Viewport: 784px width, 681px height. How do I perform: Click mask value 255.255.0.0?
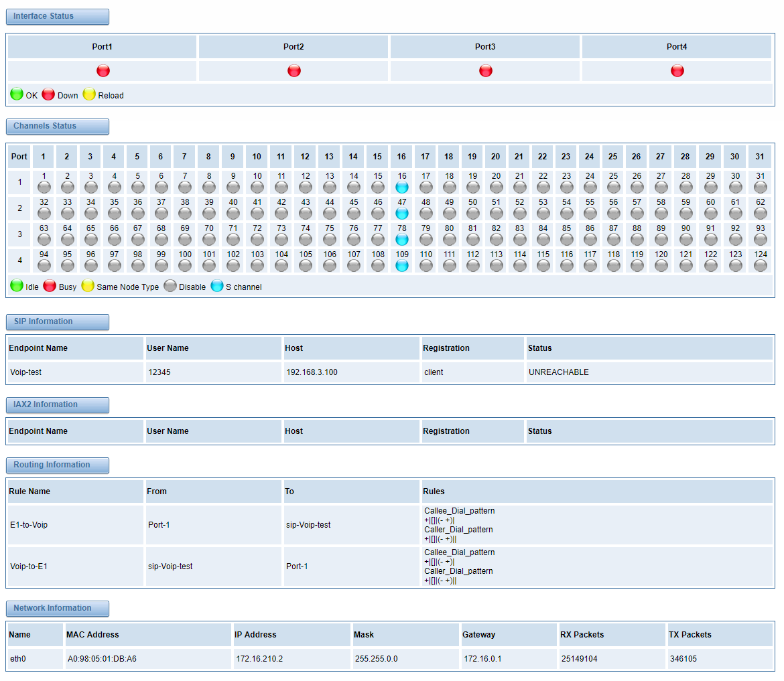coord(377,658)
